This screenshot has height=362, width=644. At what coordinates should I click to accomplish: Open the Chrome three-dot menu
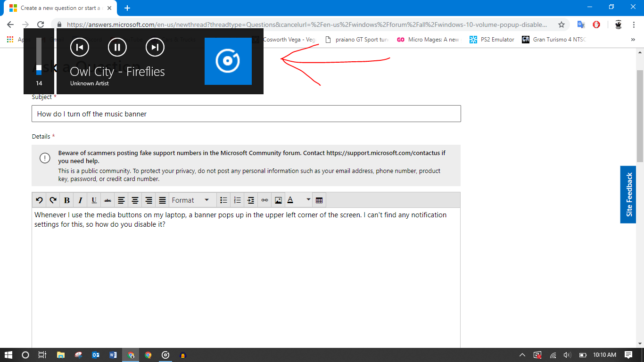(x=633, y=25)
